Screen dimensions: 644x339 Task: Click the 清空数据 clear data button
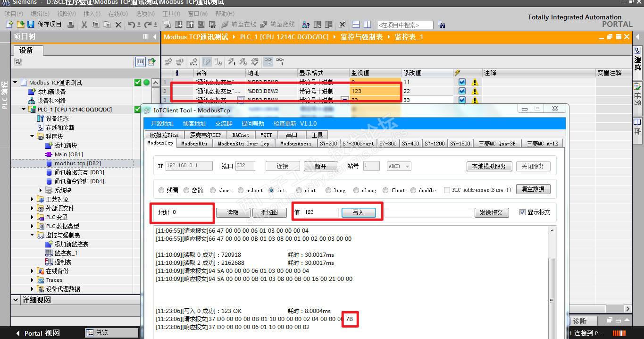tap(533, 189)
